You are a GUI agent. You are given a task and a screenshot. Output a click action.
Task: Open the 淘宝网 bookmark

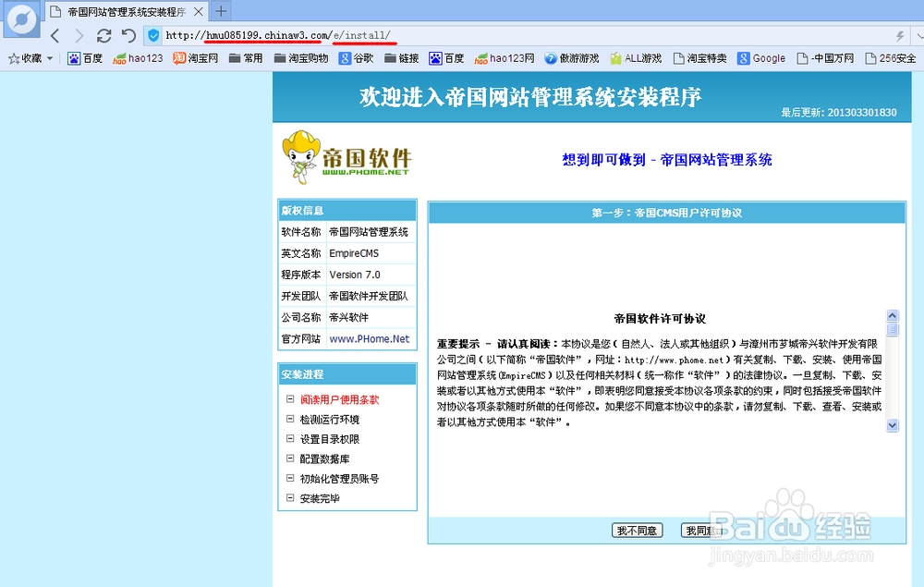(195, 58)
